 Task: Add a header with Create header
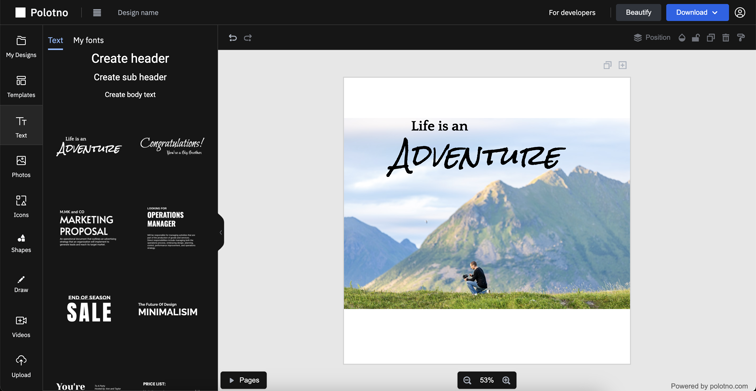pos(130,58)
